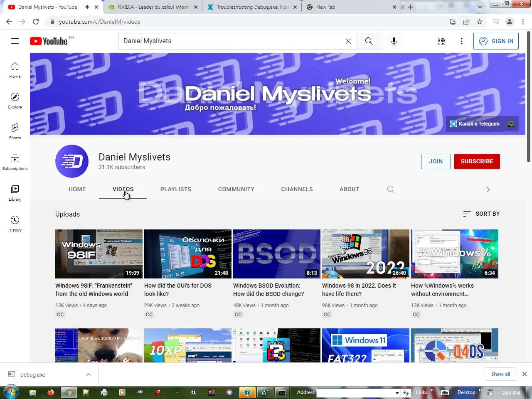Expand debug.exe download options arrow
This screenshot has height=399, width=532.
pyautogui.click(x=89, y=374)
